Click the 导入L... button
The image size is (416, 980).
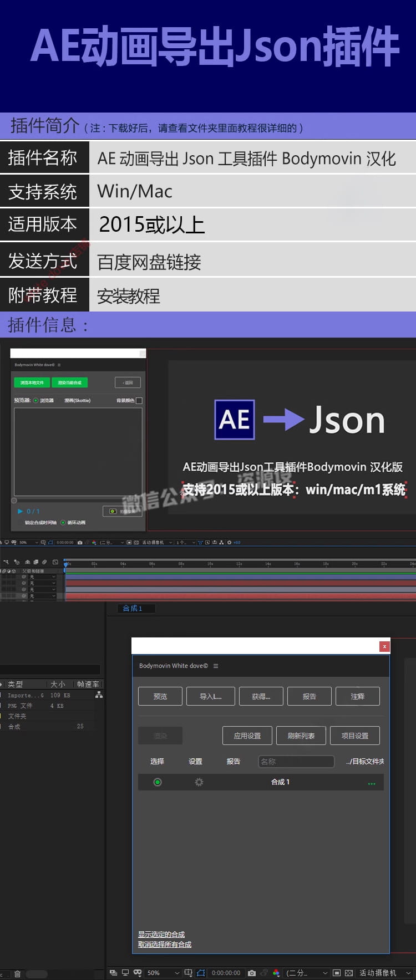[211, 696]
